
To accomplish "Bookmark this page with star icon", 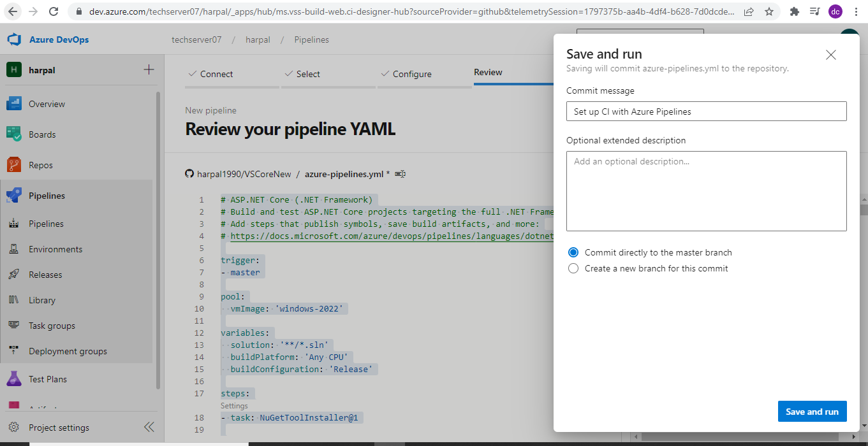I will click(769, 11).
